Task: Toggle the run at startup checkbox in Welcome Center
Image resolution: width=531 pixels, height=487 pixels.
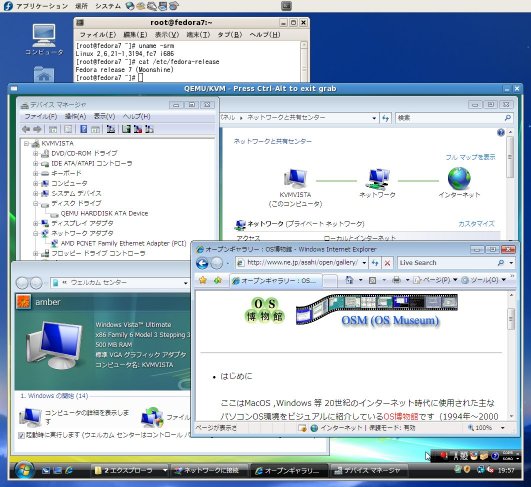Action: pyautogui.click(x=21, y=436)
